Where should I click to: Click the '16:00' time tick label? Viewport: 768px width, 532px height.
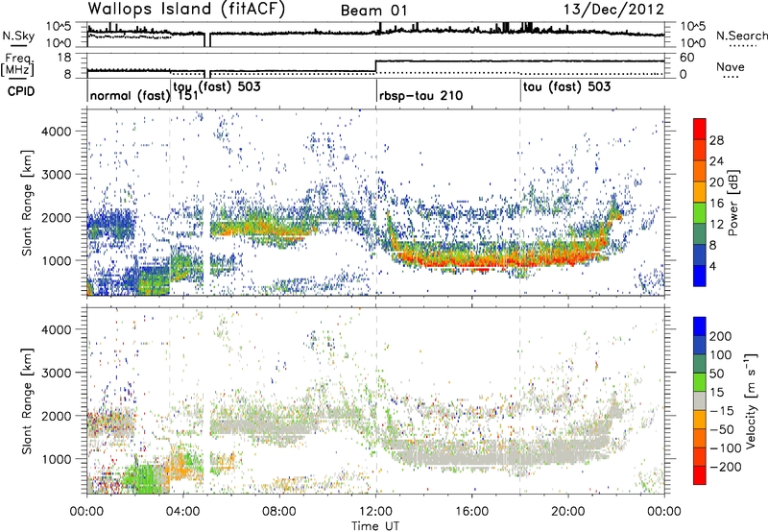[x=472, y=512]
